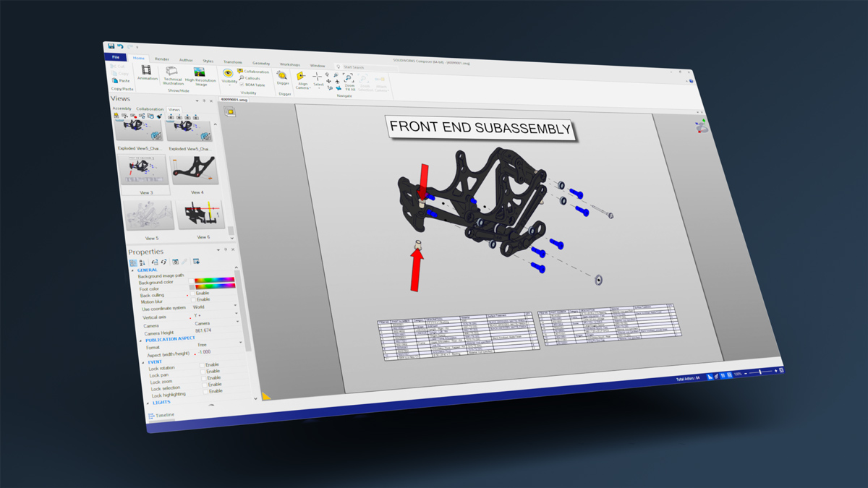Switch to the Workshops ribbon tab
This screenshot has height=488, width=868.
tap(290, 64)
